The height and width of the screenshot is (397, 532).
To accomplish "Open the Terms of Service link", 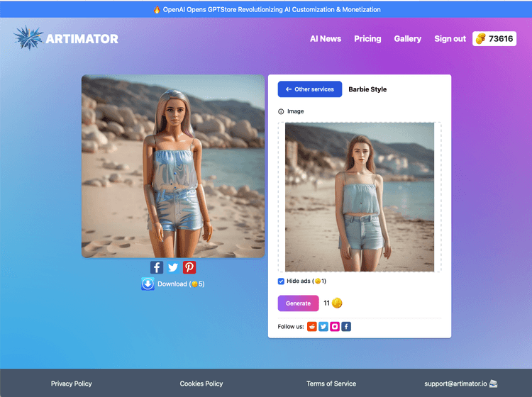I will tap(331, 384).
